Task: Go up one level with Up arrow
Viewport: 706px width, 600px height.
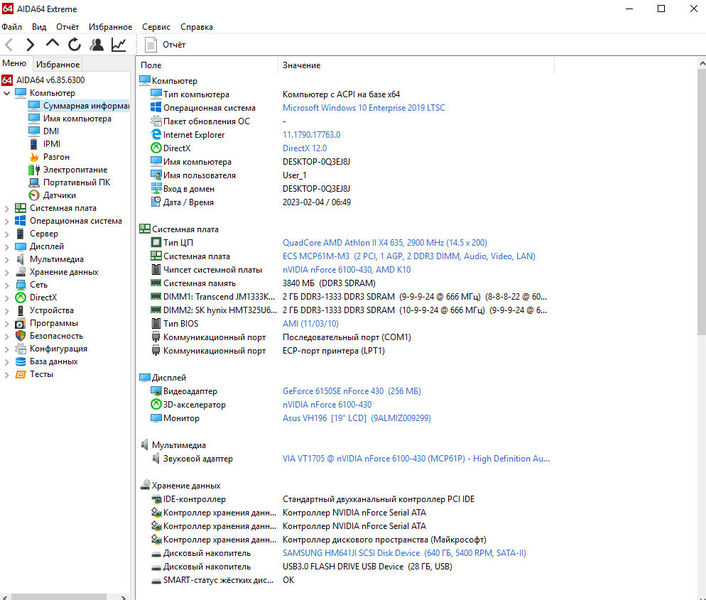Action: point(52,44)
